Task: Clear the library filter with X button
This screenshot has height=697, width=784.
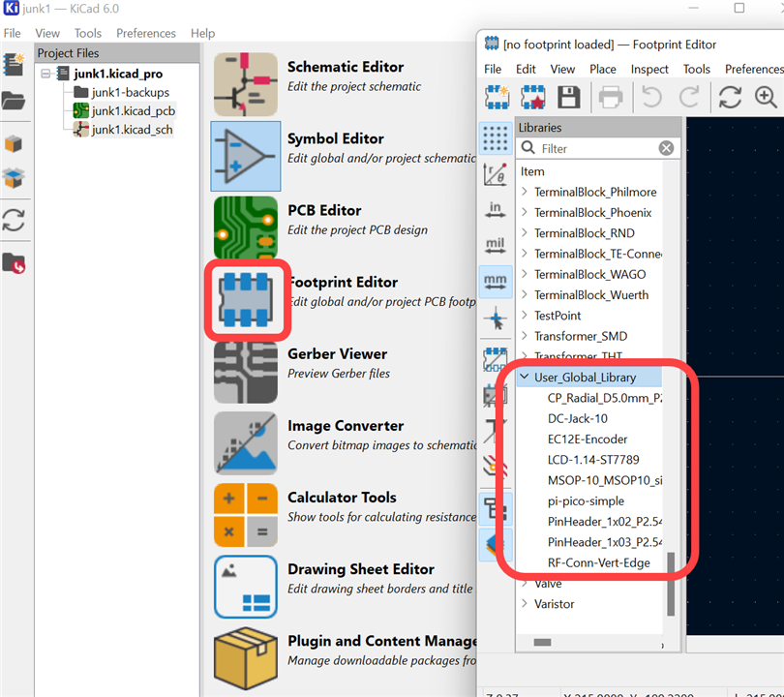Action: 666,148
